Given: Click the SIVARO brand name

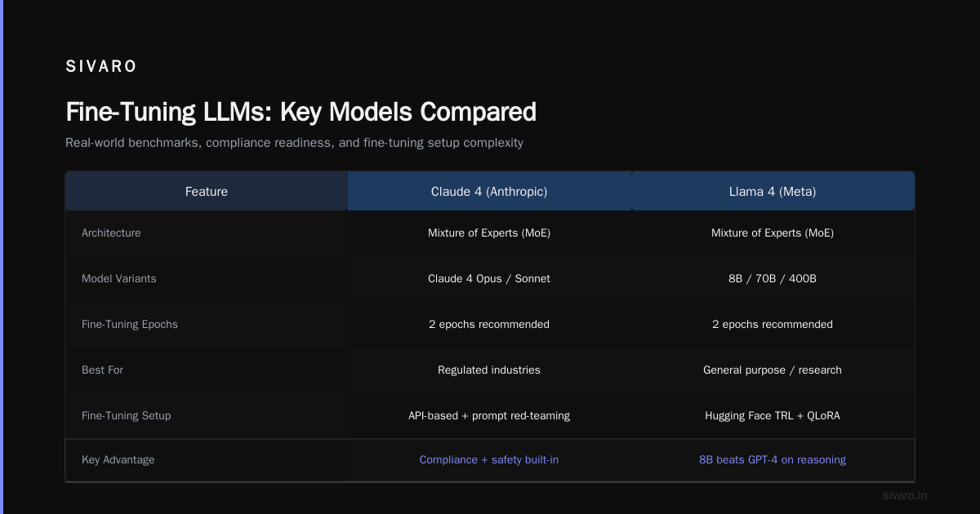Looking at the screenshot, I should tap(101, 67).
